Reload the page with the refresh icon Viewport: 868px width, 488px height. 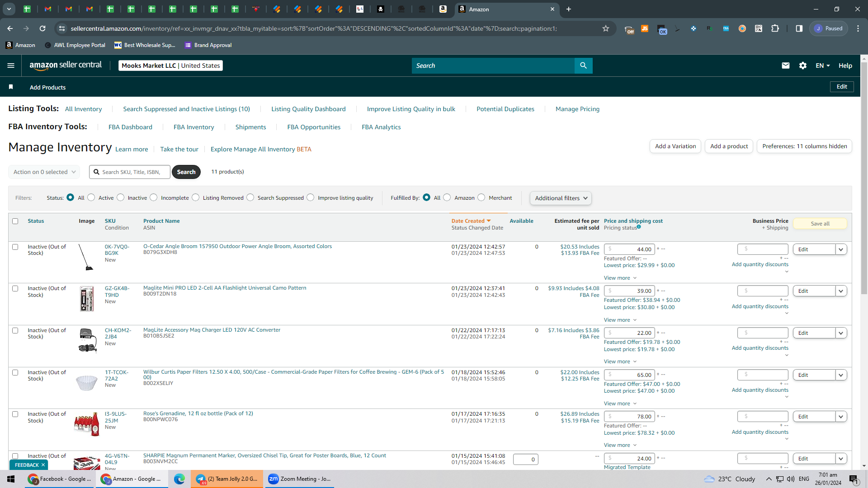click(x=42, y=28)
